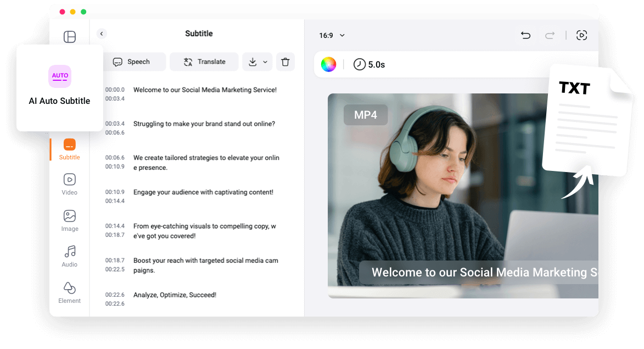Delete subtitles with trash icon
This screenshot has height=349, width=644.
tap(285, 62)
